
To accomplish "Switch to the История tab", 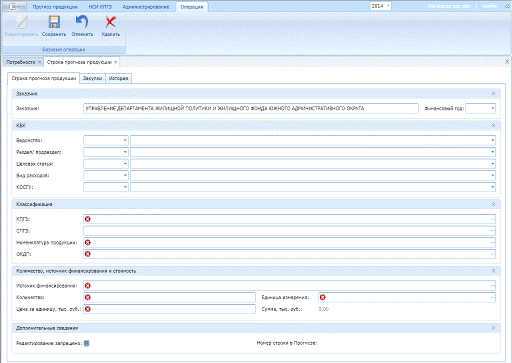I will (x=118, y=78).
